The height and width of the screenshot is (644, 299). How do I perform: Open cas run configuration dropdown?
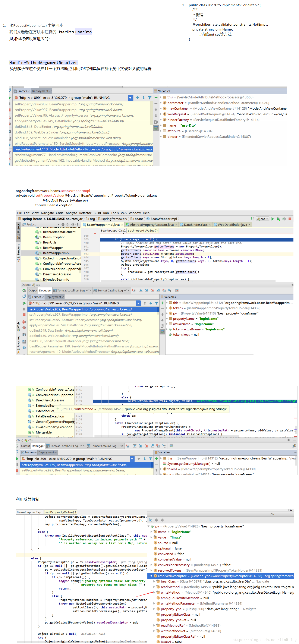pos(262,219)
